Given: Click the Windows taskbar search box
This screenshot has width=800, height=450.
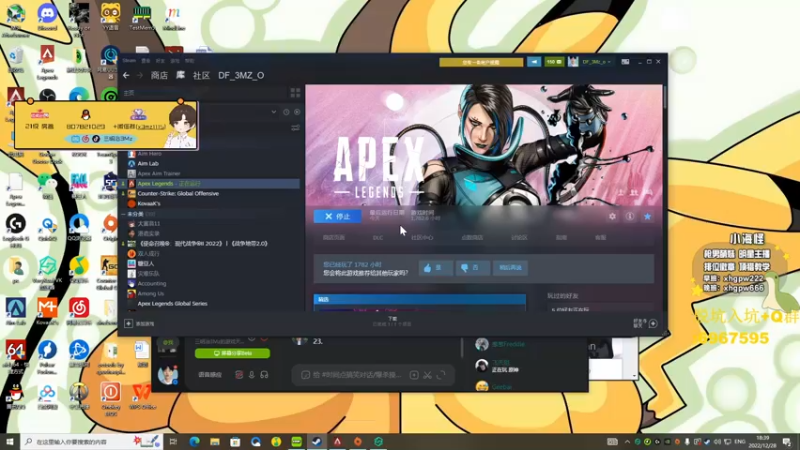Looking at the screenshot, I should pos(92,441).
